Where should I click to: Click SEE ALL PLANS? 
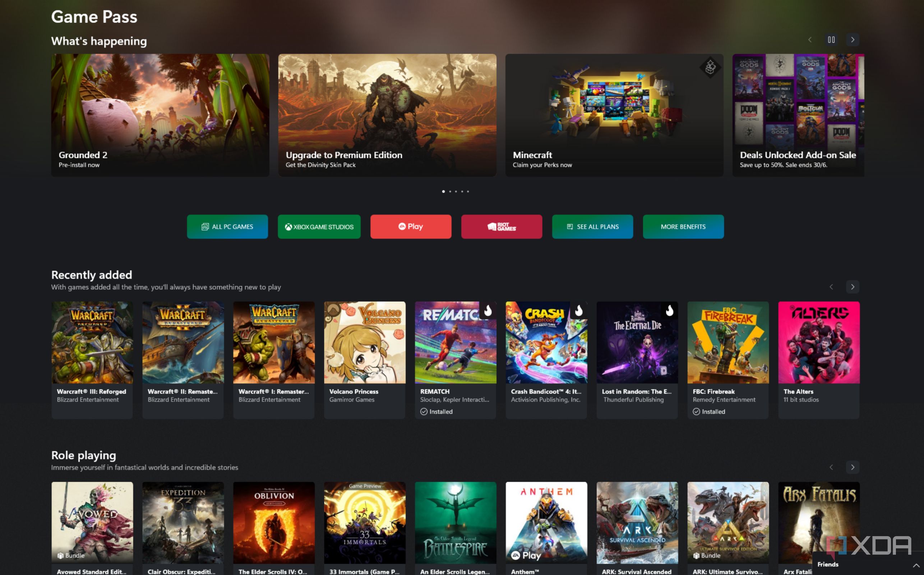click(592, 227)
